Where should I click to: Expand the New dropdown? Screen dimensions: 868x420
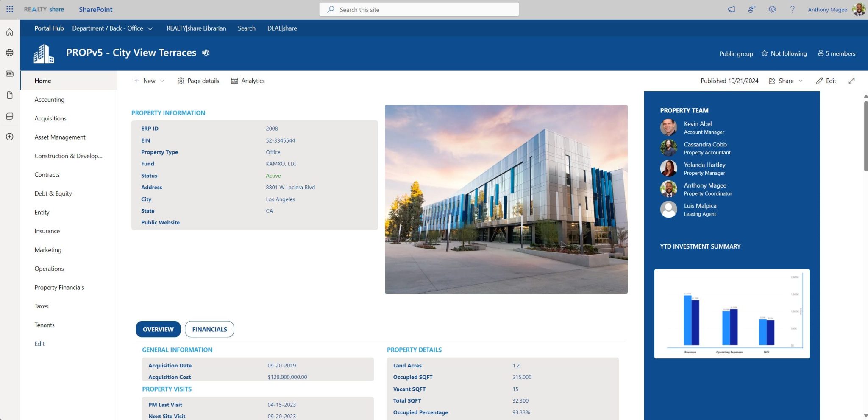[x=163, y=81]
